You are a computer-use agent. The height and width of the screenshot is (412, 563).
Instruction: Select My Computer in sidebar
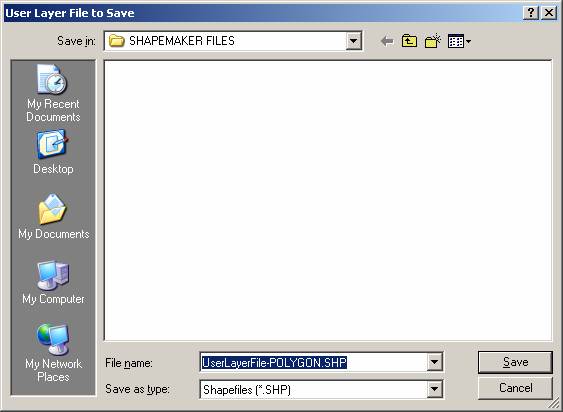[x=53, y=283]
